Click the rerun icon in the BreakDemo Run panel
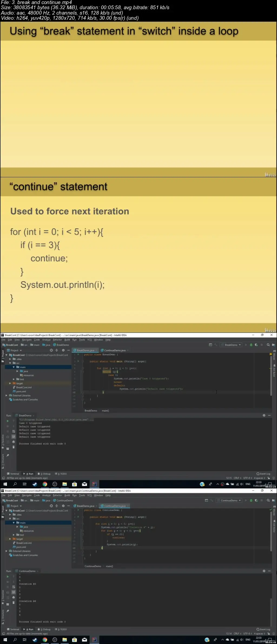 pyautogui.click(x=8, y=421)
